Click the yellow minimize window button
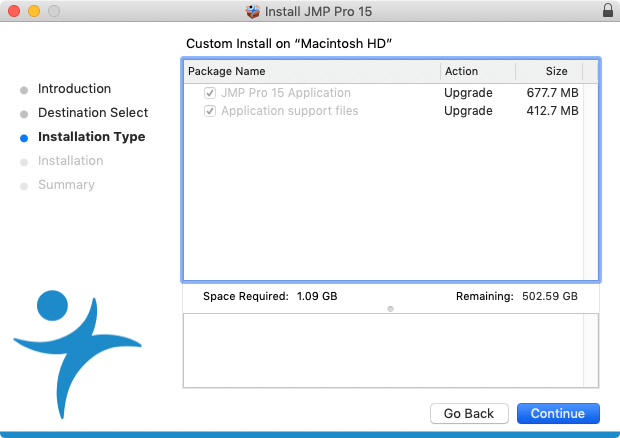The height and width of the screenshot is (438, 620). coord(34,11)
